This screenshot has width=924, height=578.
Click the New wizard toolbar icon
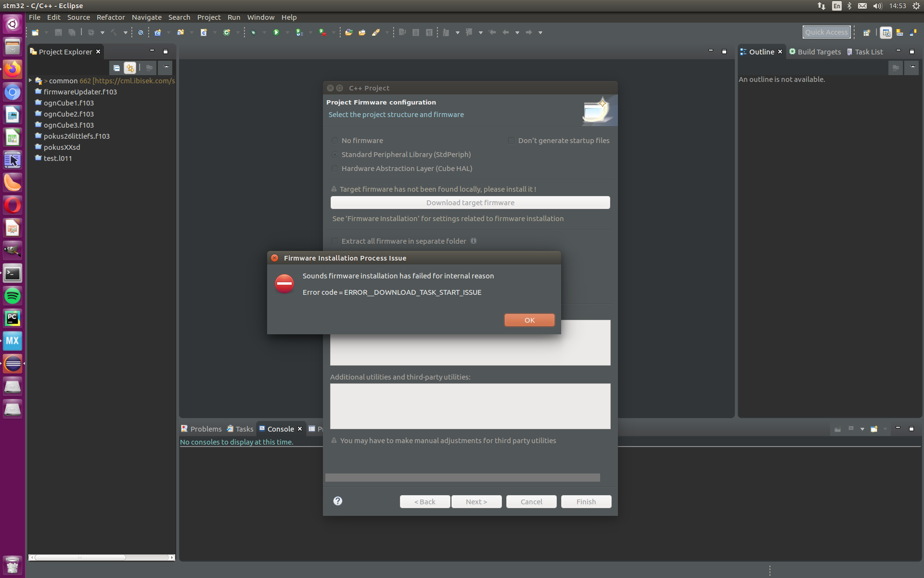35,32
